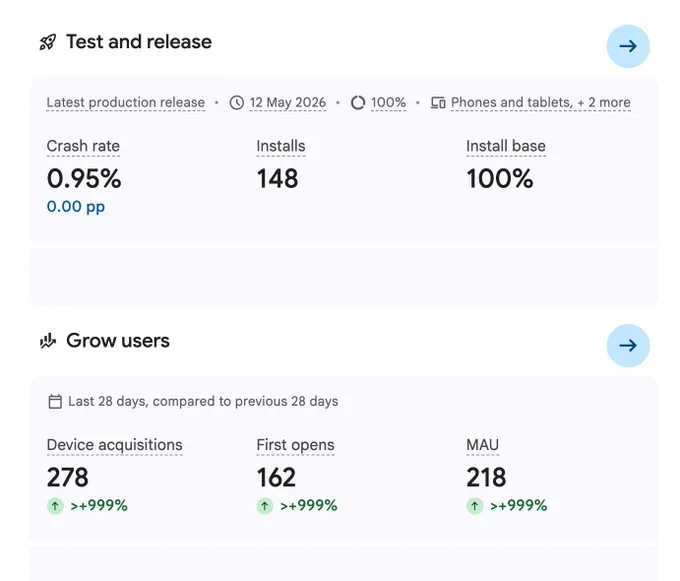
Task: Click the calendar icon before Last 28 days
Action: [x=55, y=401]
